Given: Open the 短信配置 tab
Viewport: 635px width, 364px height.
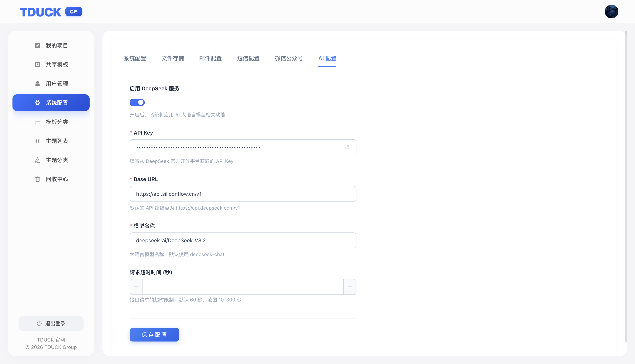Looking at the screenshot, I should point(248,59).
